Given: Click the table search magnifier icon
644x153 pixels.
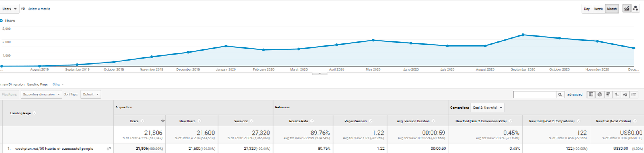Looking at the screenshot, I should [x=560, y=94].
